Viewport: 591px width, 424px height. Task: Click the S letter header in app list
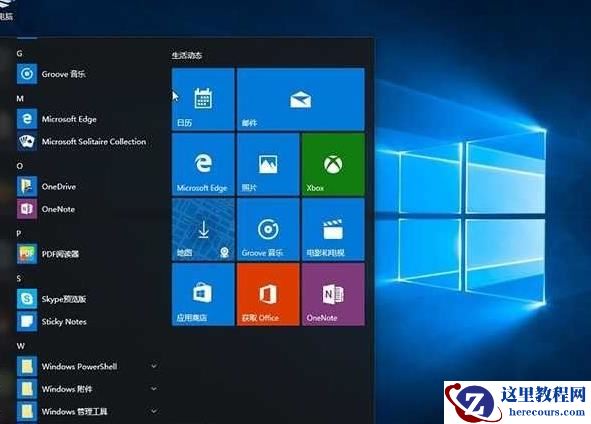coord(19,279)
